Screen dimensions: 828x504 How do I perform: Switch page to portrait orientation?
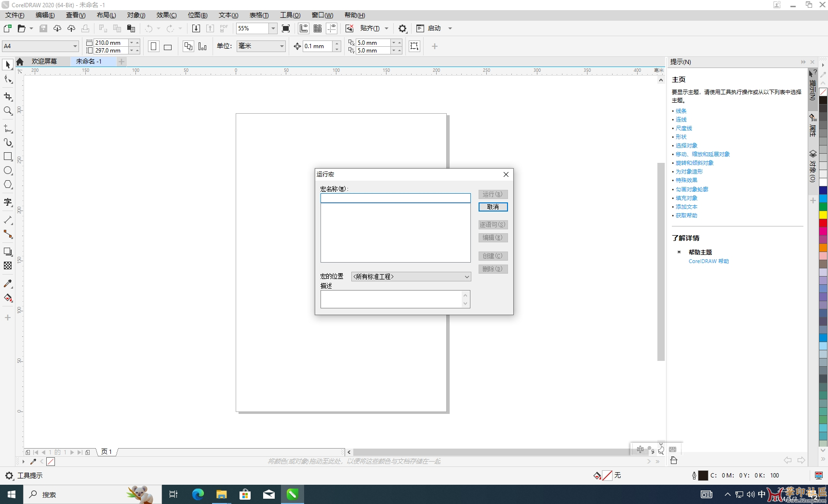tap(154, 47)
